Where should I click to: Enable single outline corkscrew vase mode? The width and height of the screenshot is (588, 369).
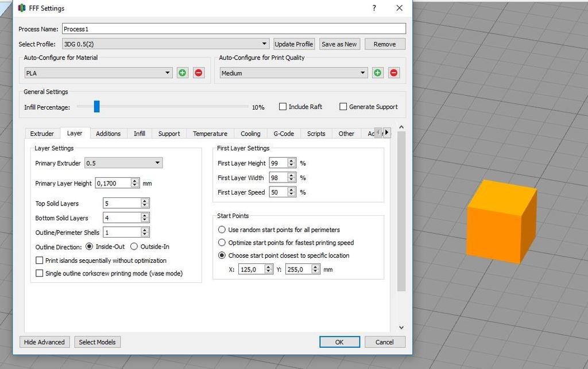pyautogui.click(x=40, y=274)
